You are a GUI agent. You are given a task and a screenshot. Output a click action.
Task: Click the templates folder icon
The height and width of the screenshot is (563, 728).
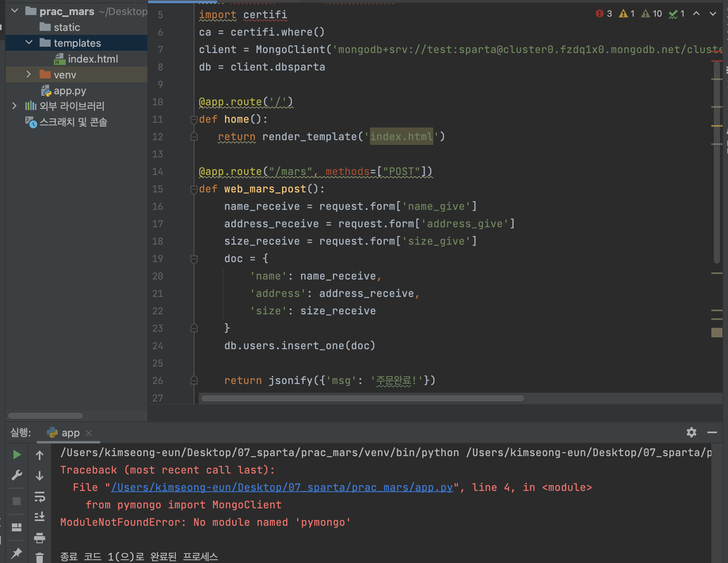point(45,42)
